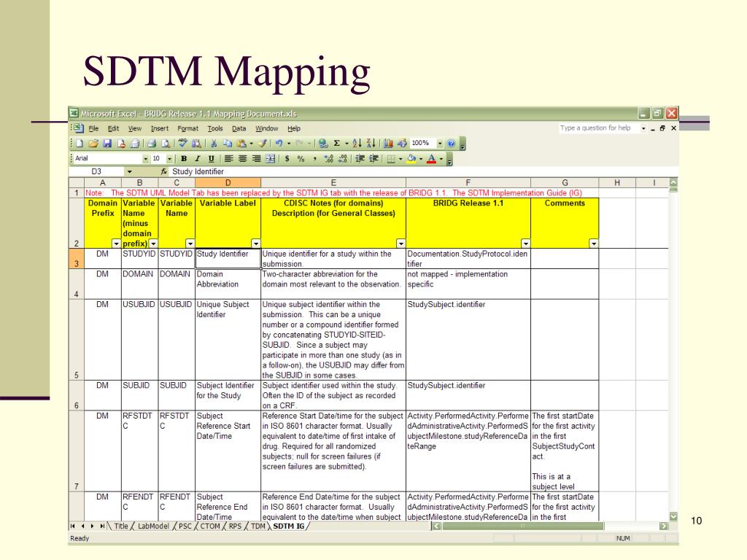Open the Insert menu
The width and height of the screenshot is (747, 560).
tap(160, 128)
